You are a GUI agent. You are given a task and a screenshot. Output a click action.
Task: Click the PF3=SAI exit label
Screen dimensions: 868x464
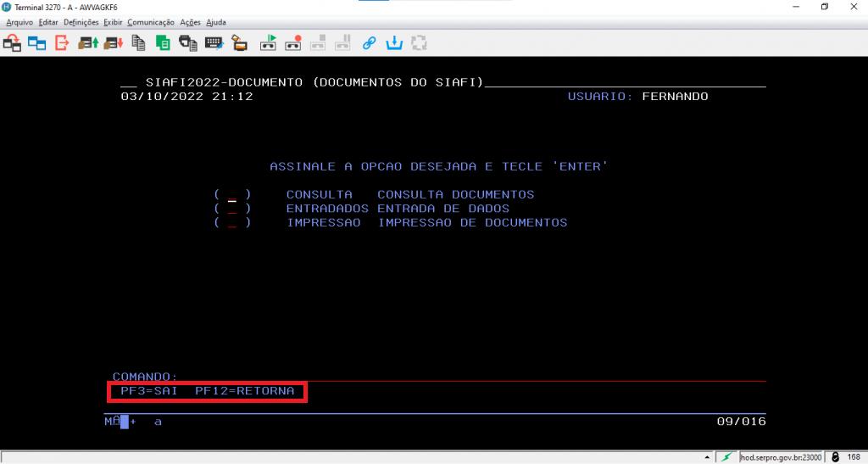(148, 391)
